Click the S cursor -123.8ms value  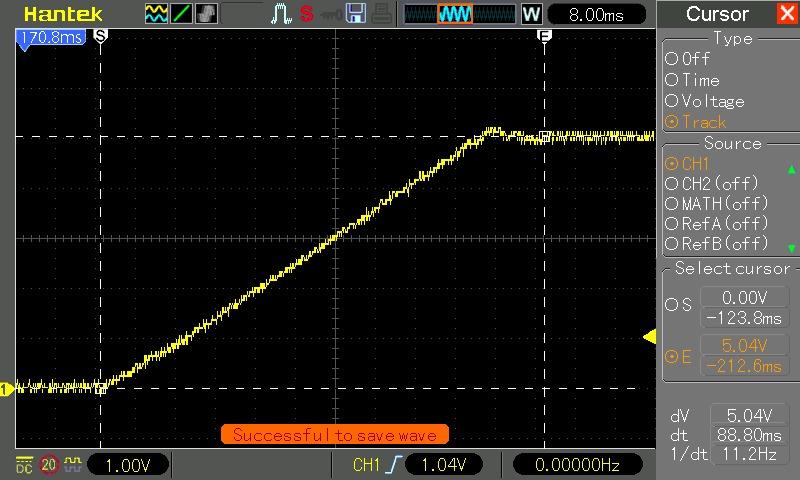pos(744,318)
